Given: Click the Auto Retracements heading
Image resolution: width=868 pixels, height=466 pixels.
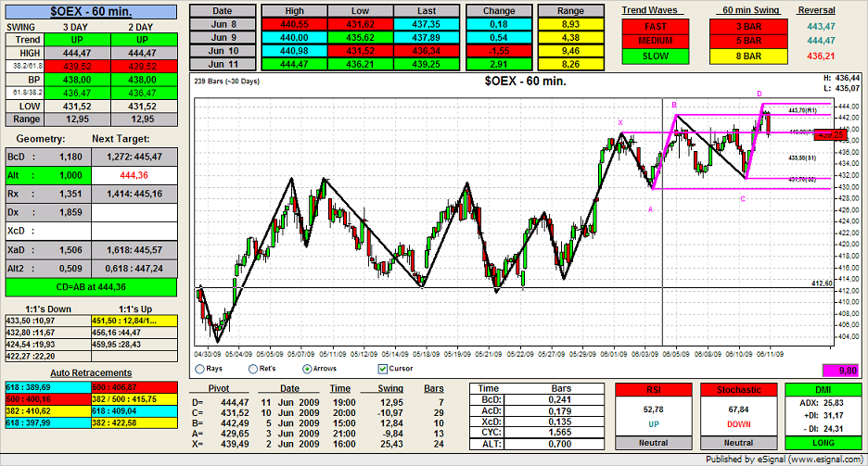Looking at the screenshot, I should (91, 346).
